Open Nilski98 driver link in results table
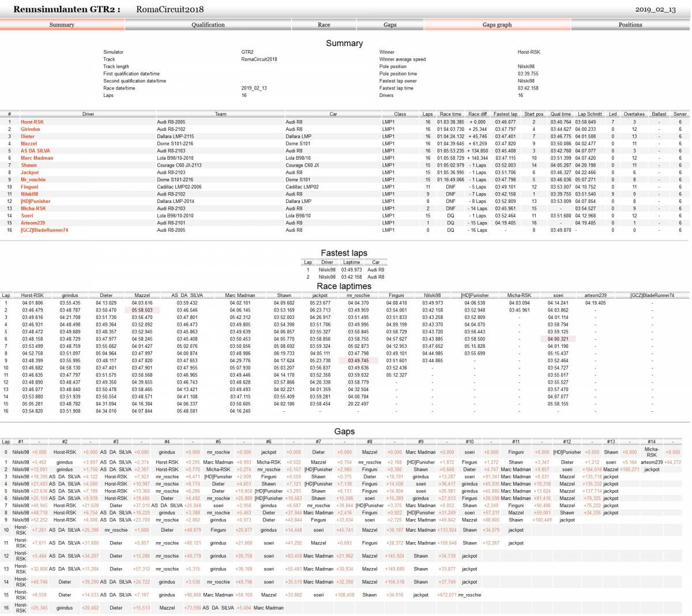 click(x=29, y=194)
